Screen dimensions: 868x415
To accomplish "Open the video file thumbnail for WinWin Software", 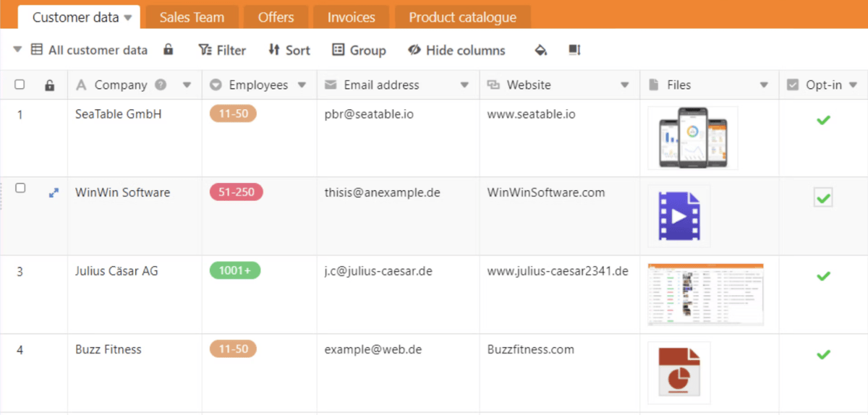I will pyautogui.click(x=679, y=216).
